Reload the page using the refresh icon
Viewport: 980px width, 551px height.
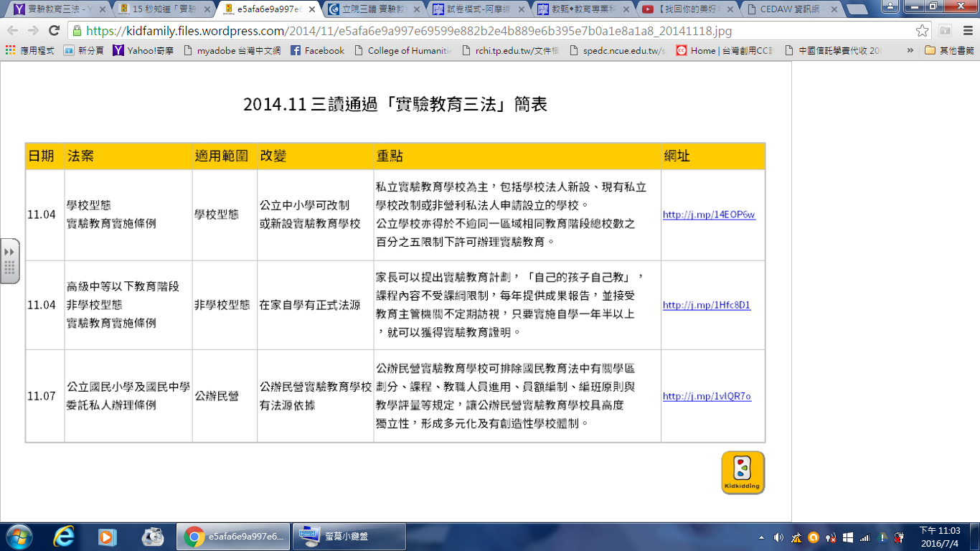click(x=54, y=32)
